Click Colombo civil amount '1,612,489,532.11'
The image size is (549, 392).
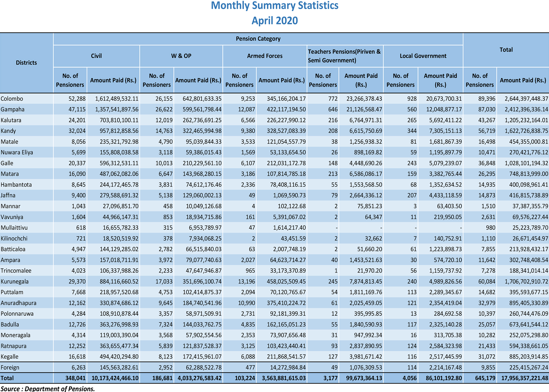(117, 99)
